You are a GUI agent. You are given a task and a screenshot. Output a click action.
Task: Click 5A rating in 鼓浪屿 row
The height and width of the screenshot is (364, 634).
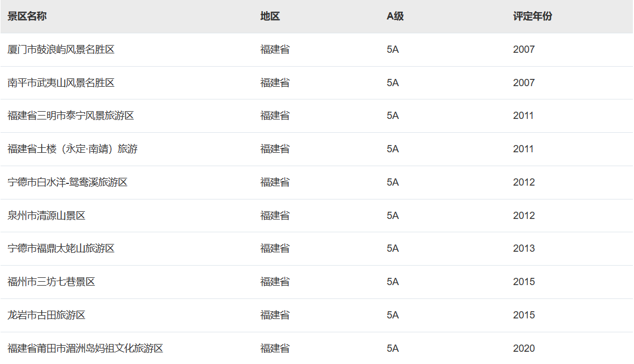(x=392, y=49)
